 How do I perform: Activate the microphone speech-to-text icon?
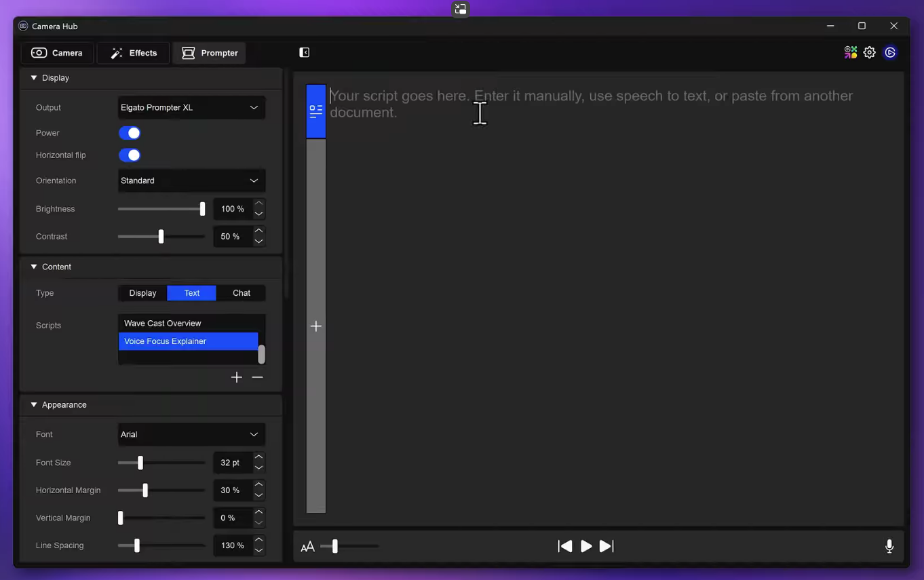(x=889, y=546)
